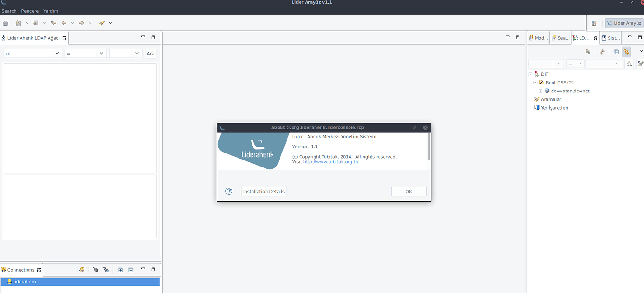Open the search toolbar dropdown arrow
The height and width of the screenshot is (293, 644).
(111, 23)
